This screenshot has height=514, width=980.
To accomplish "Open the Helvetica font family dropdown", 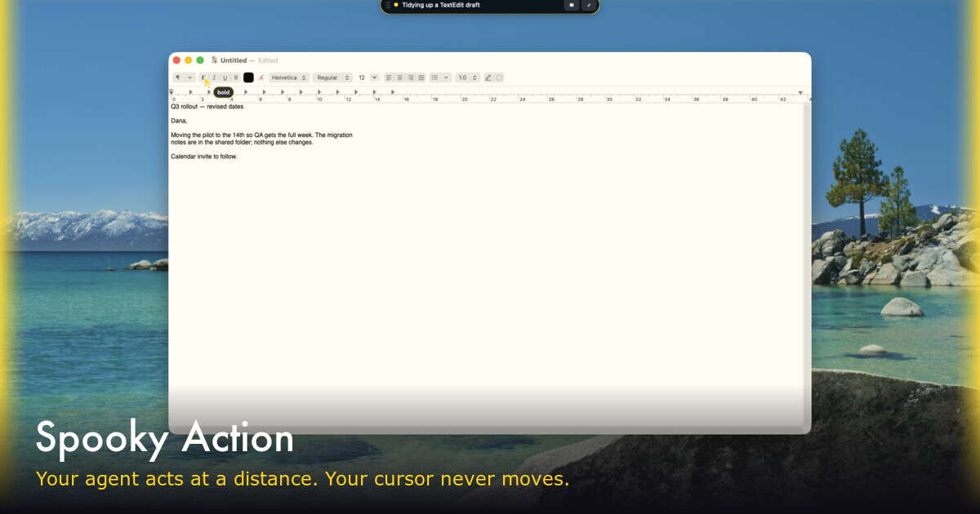I will point(289,78).
